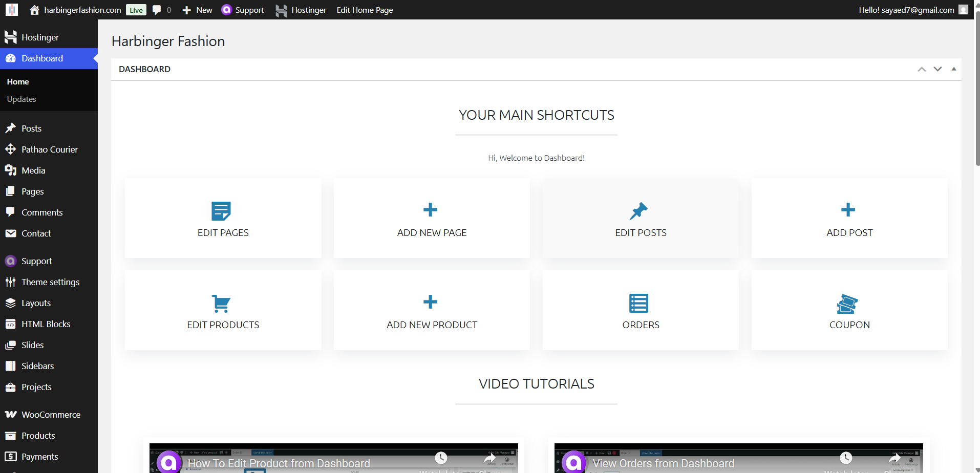Click Watch later clock on View Orders video

pos(846,458)
